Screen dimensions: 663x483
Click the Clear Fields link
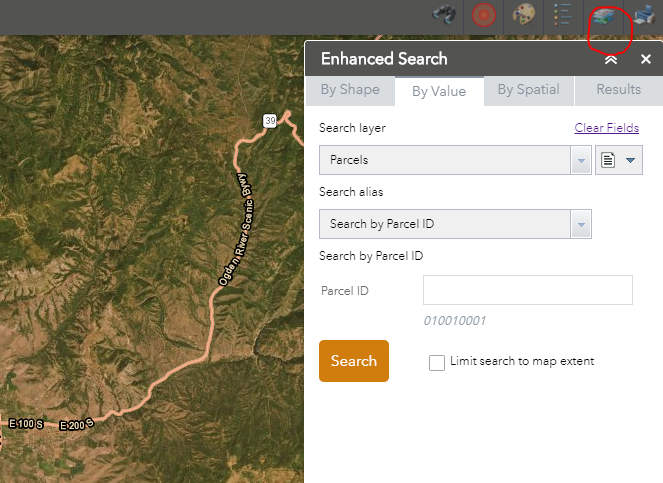click(606, 128)
